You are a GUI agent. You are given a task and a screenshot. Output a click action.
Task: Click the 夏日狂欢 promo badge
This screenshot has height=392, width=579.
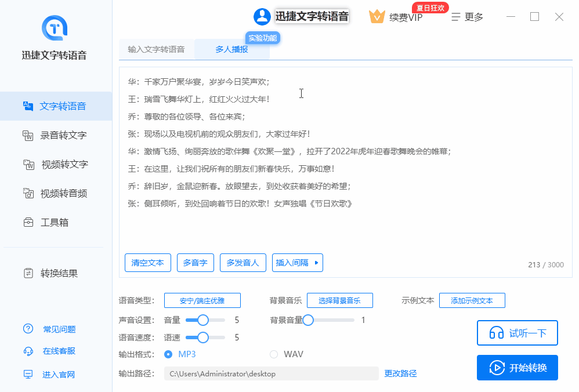tap(430, 8)
